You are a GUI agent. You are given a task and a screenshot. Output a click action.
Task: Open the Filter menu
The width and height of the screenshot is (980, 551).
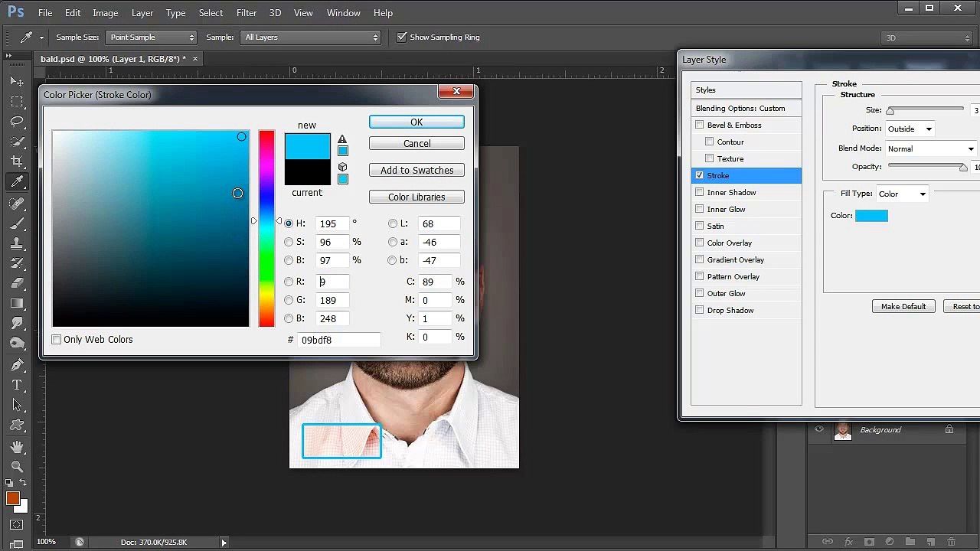pyautogui.click(x=247, y=13)
